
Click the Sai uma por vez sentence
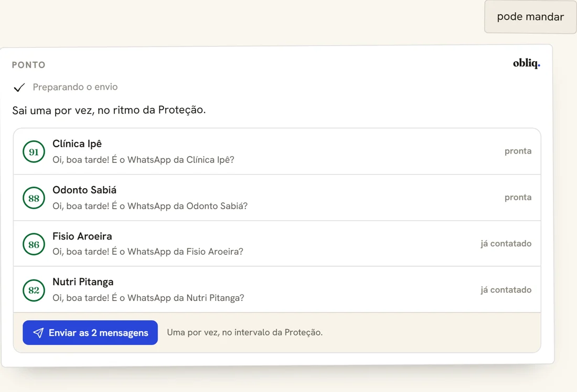coord(109,110)
